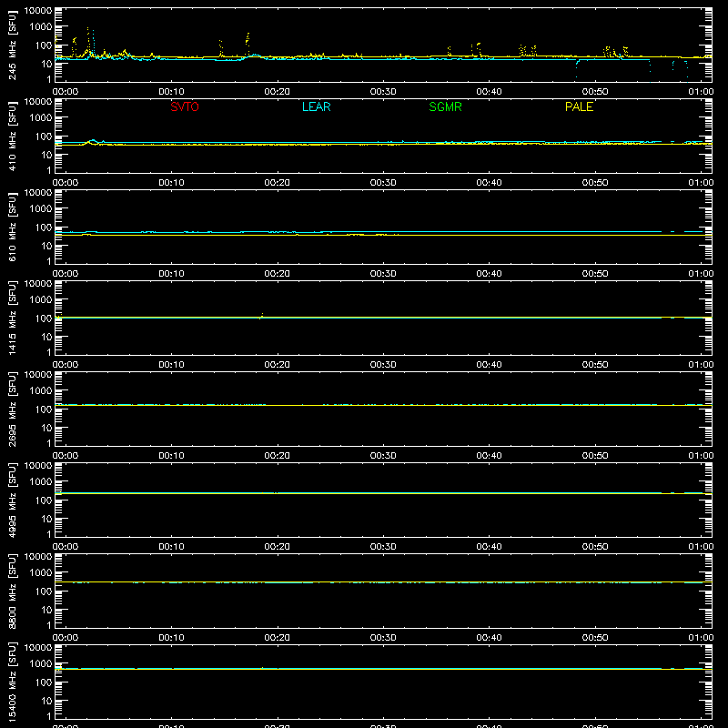This screenshot has width=728, height=728.
Task: Click the 00:00 tick label under 410 MHz plot
Action: click(66, 183)
